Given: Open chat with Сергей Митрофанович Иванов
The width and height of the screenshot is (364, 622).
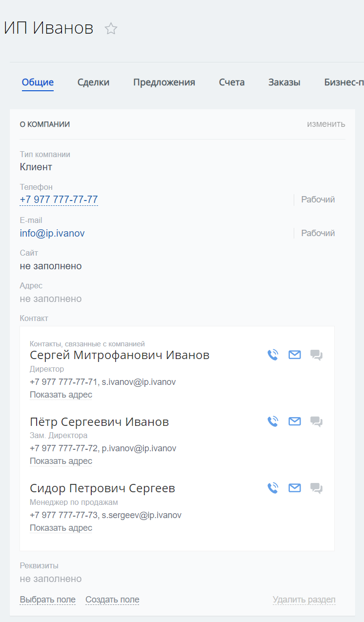Looking at the screenshot, I should (316, 355).
